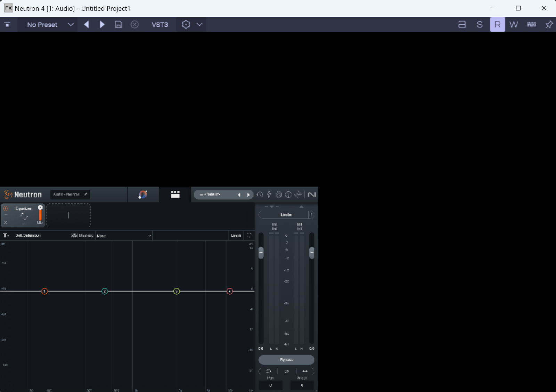Click the Learn button
The image size is (556, 392).
tap(236, 236)
